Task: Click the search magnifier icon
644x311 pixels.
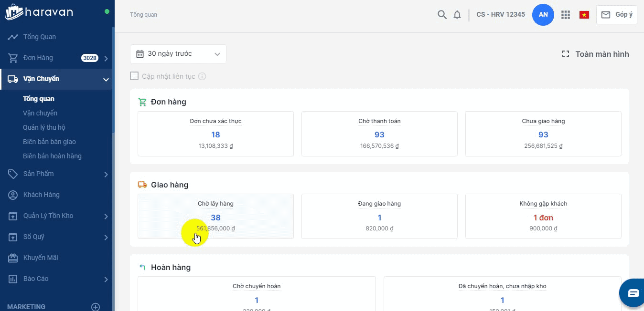Action: 442,15
